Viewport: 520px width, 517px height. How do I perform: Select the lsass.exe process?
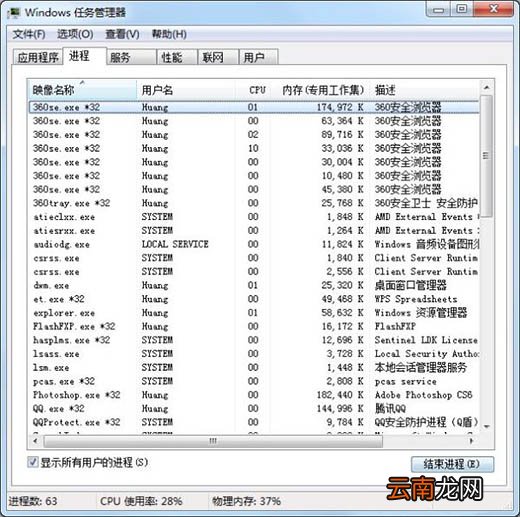[x=254, y=353]
